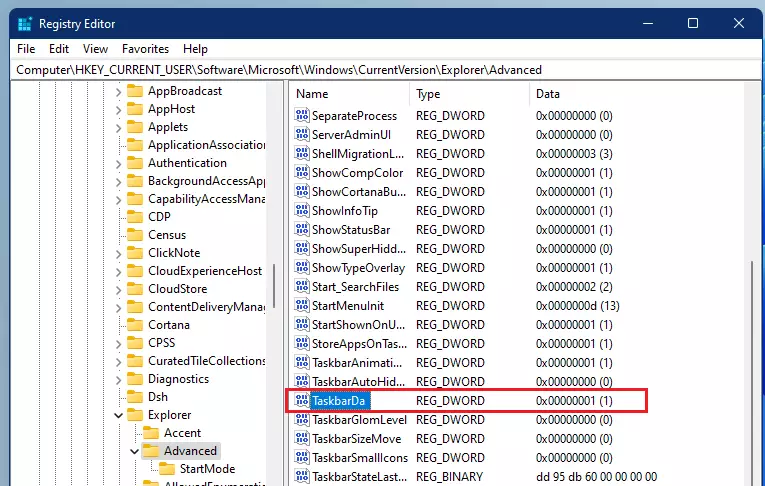This screenshot has width=765, height=486.
Task: Open the File menu
Action: (26, 49)
